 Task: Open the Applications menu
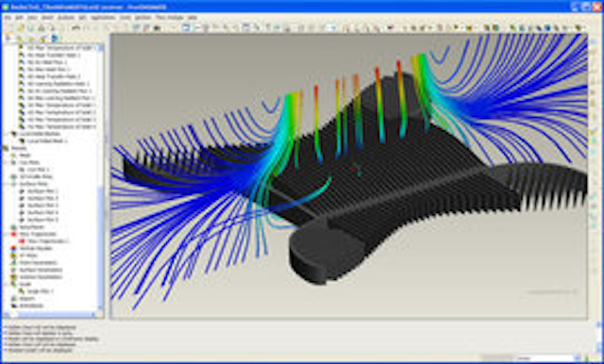click(x=103, y=18)
